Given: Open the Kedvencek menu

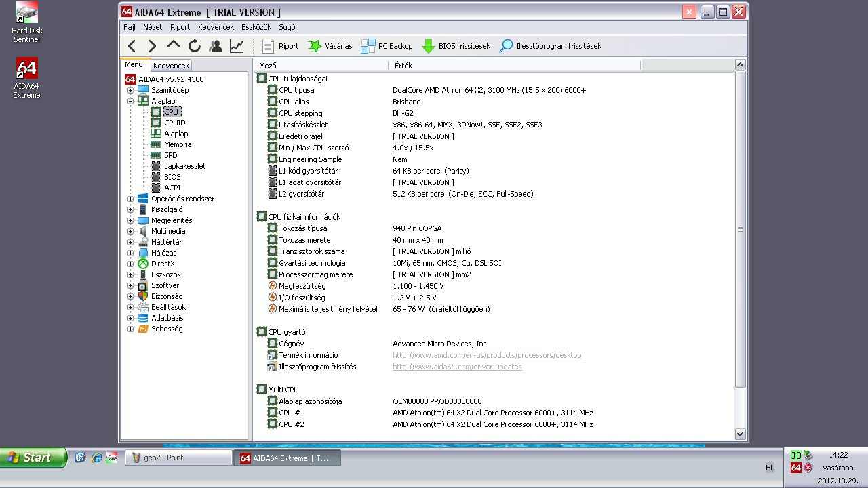Looking at the screenshot, I should [216, 27].
